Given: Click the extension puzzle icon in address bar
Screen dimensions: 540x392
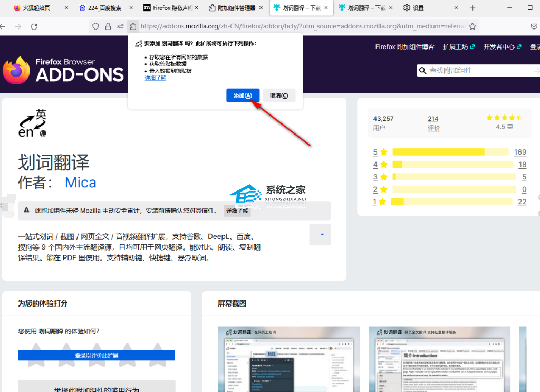Looking at the screenshot, I should (x=133, y=26).
